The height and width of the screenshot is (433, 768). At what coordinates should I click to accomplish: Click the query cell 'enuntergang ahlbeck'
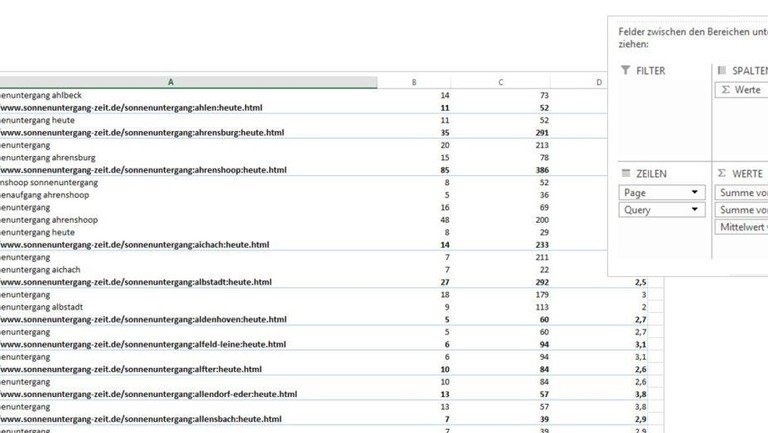pos(41,96)
